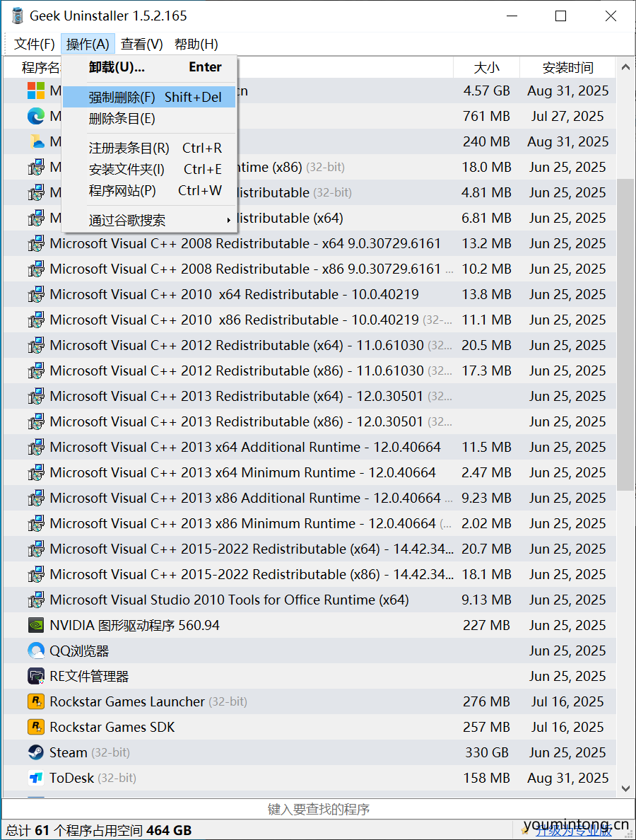Click the Rockstar Games Launcher icon
The width and height of the screenshot is (636, 840).
pyautogui.click(x=36, y=701)
